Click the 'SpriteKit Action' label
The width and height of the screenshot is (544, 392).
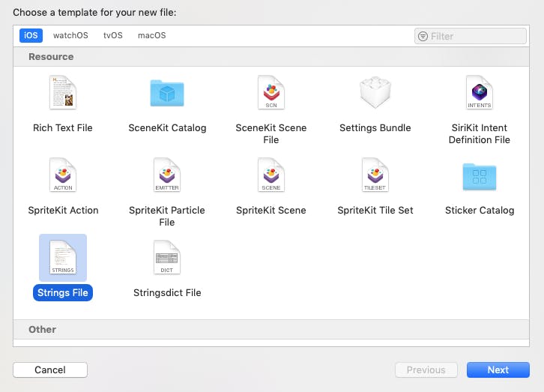pyautogui.click(x=63, y=211)
